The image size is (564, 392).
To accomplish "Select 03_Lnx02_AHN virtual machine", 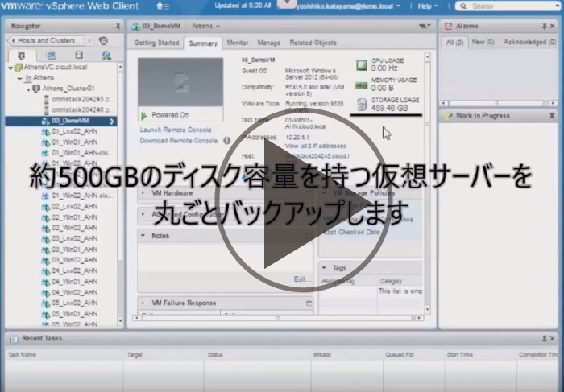I will pos(74,239).
